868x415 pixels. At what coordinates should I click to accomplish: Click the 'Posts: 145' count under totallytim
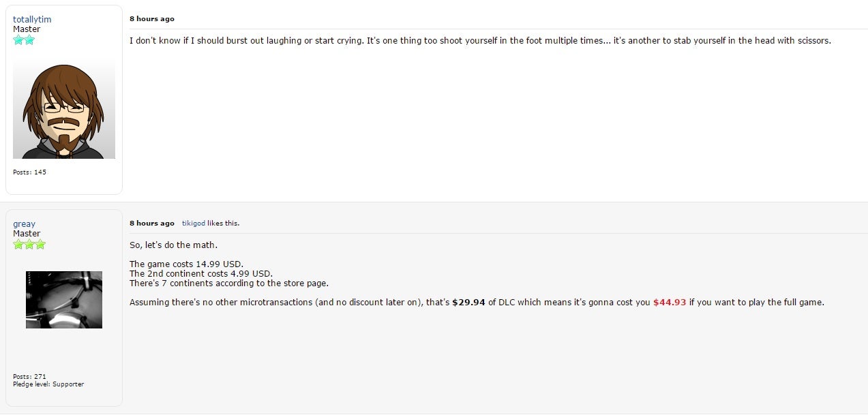pos(29,172)
